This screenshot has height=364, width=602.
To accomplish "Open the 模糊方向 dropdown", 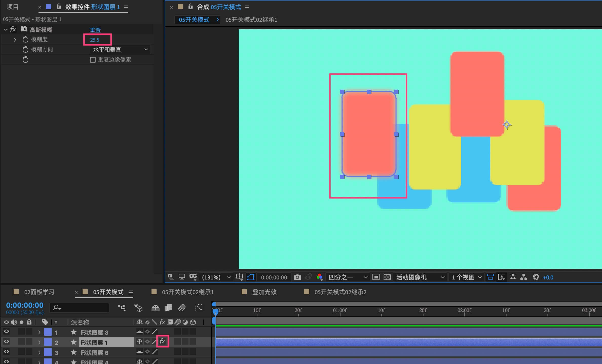I will [x=120, y=50].
